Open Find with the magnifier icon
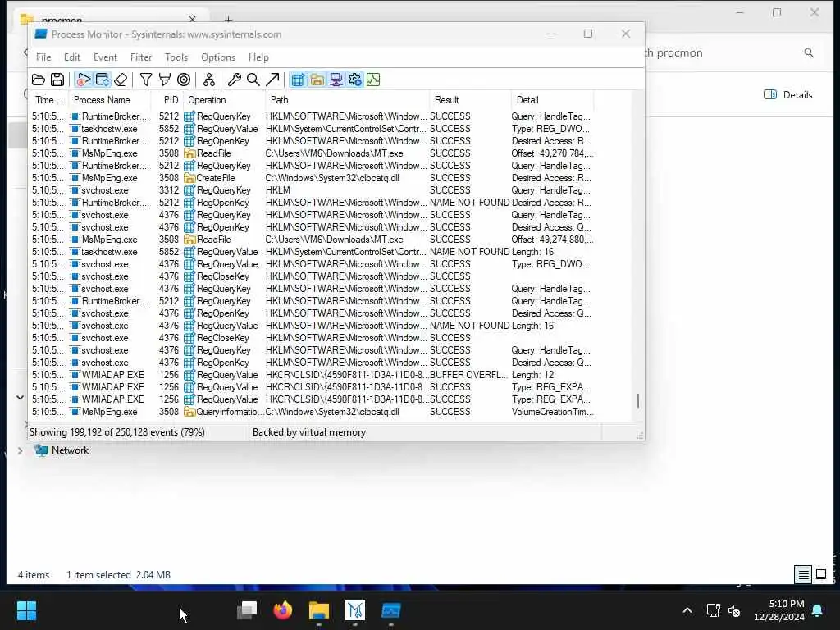The height and width of the screenshot is (630, 840). click(x=253, y=80)
